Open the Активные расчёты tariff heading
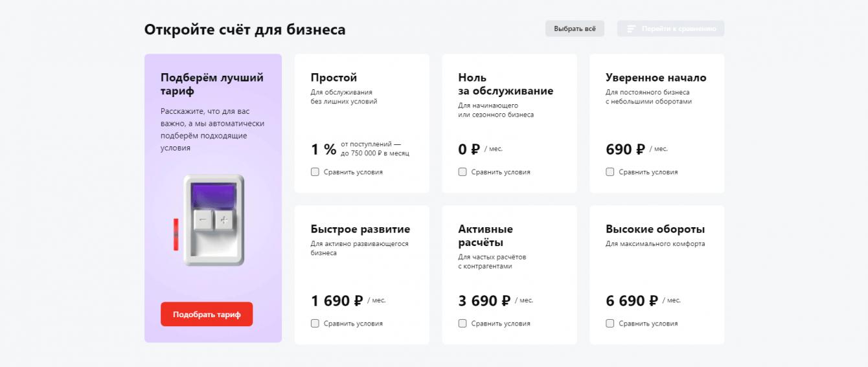The width and height of the screenshot is (868, 367). [485, 236]
